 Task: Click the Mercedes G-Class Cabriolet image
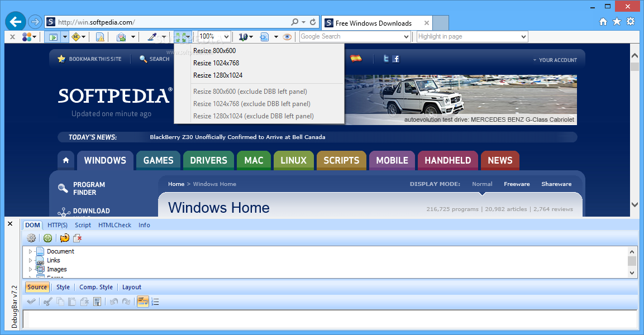461,100
